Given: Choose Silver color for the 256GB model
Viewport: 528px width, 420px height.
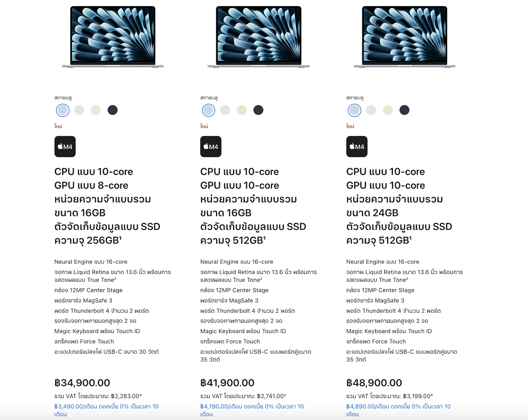Looking at the screenshot, I should click(x=79, y=110).
